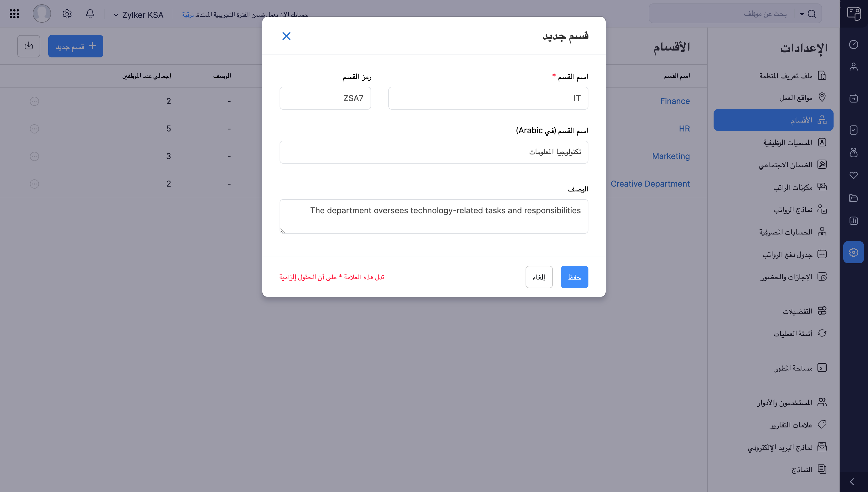Open the user profile avatar
Viewport: 868px width, 492px height.
(x=42, y=14)
